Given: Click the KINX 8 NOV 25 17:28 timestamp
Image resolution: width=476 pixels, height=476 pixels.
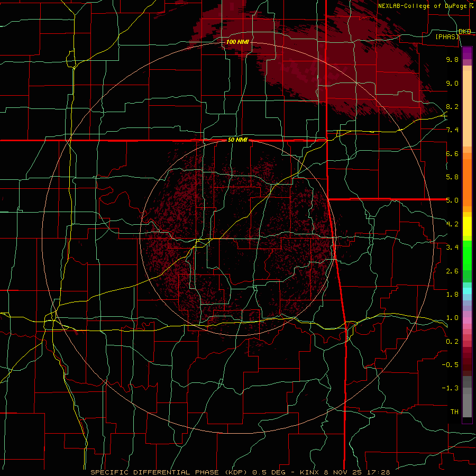Looking at the screenshot, I should (x=345, y=472).
